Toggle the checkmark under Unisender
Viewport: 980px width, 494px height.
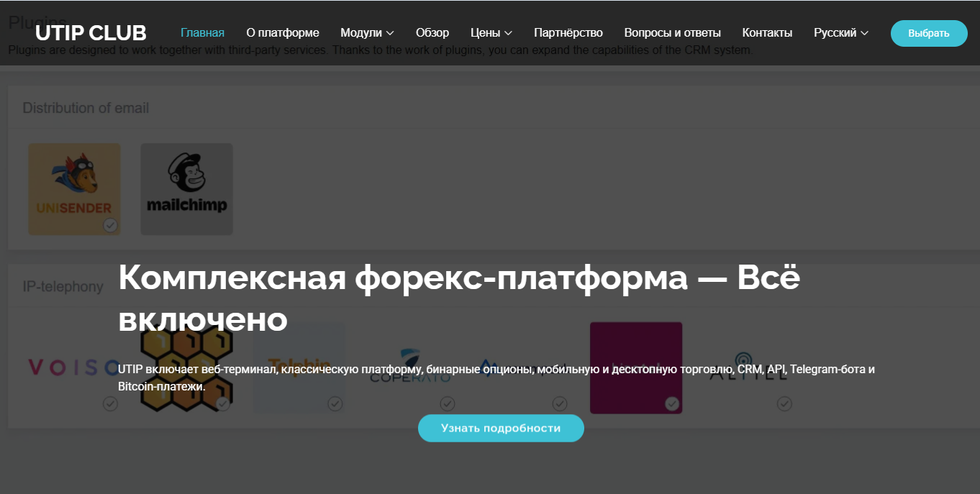tap(110, 225)
